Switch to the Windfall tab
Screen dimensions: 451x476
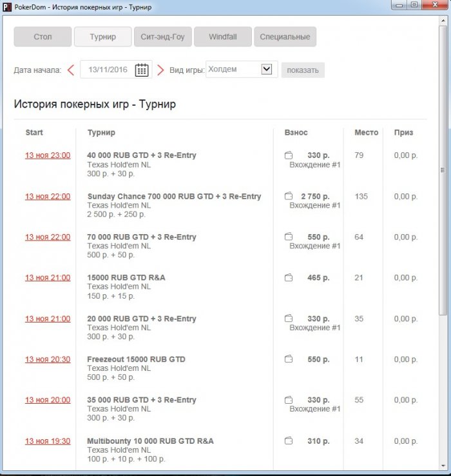pos(223,37)
